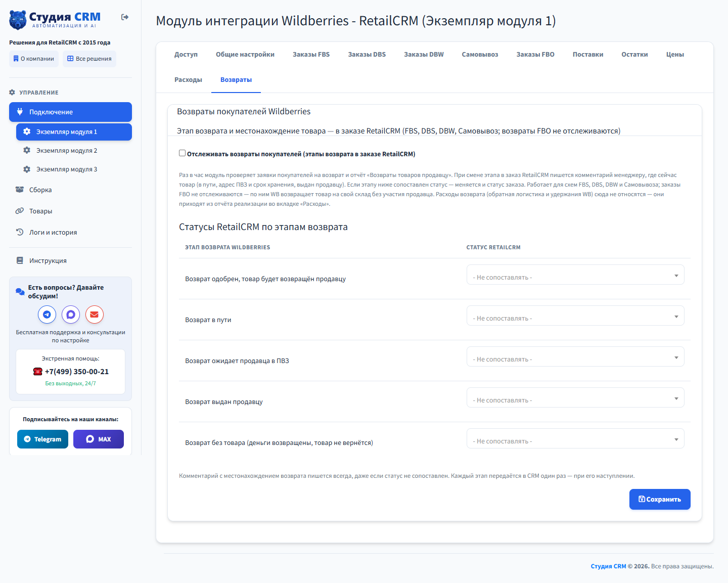Viewport: 728px width, 583px height.
Task: Open status dropdown for Возврат одобрен
Action: coord(575,275)
